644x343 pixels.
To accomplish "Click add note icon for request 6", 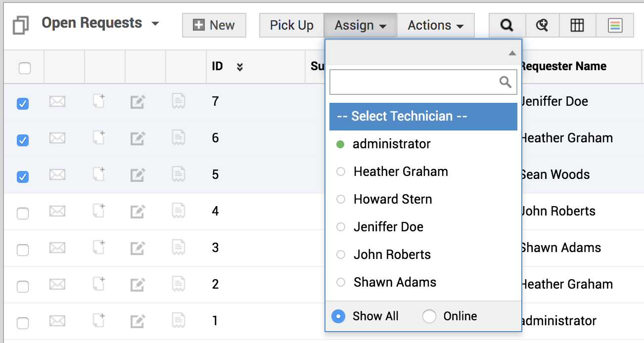I will (99, 138).
